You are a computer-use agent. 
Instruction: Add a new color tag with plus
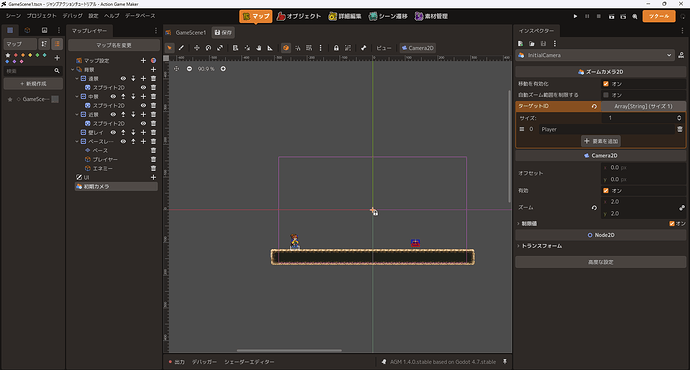click(x=57, y=58)
